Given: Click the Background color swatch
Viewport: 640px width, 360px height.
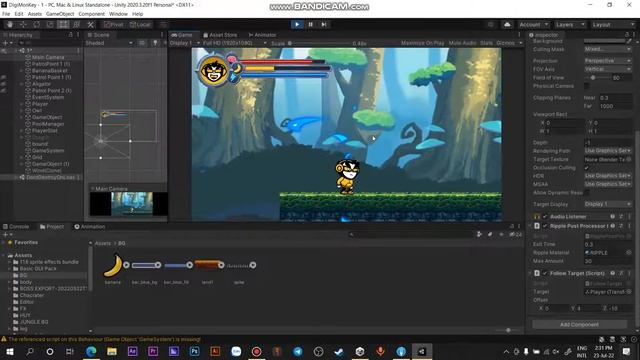Looking at the screenshot, I should pyautogui.click(x=604, y=41).
